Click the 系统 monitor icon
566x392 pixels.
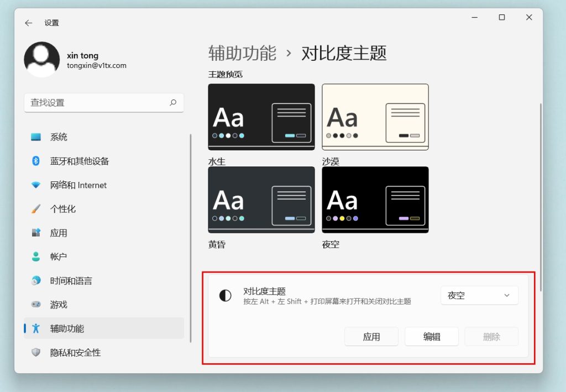36,137
